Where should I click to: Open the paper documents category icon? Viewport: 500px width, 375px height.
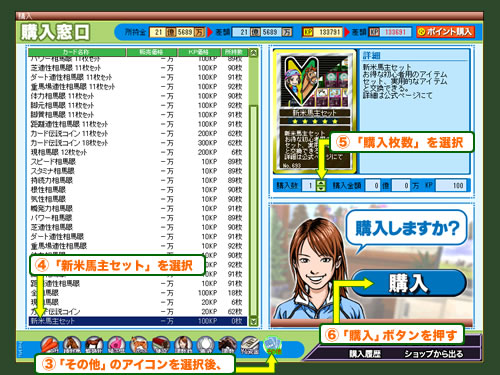click(250, 345)
